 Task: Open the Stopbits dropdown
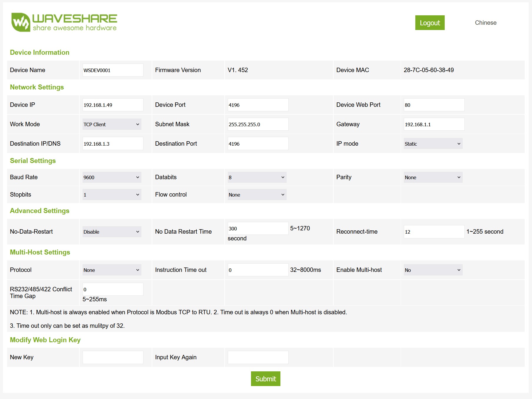[x=112, y=194]
